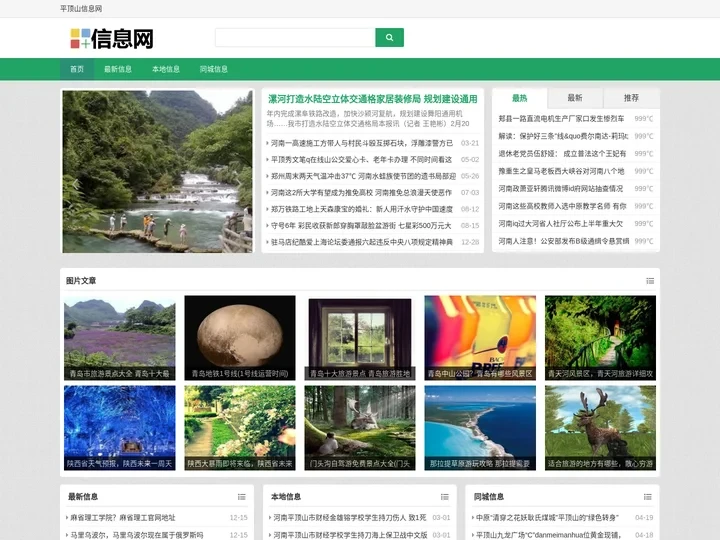Open article 平顶山九龙广场 danmeimanhua
The image size is (720, 540).
click(548, 535)
